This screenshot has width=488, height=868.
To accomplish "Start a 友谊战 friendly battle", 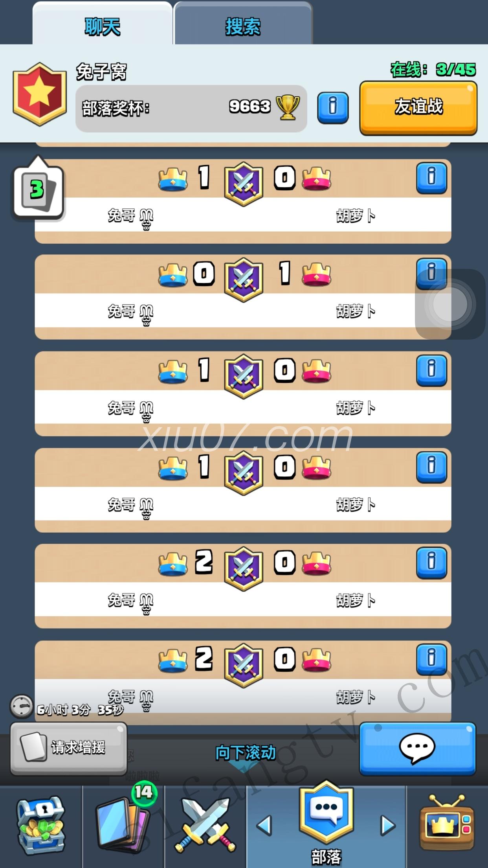I will [x=418, y=108].
